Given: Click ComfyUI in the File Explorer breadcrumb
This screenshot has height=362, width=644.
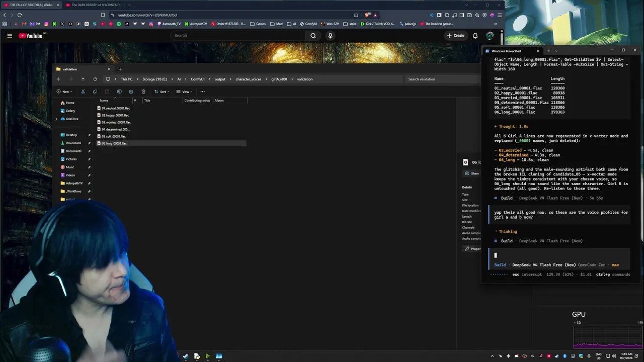Looking at the screenshot, I should 197,79.
